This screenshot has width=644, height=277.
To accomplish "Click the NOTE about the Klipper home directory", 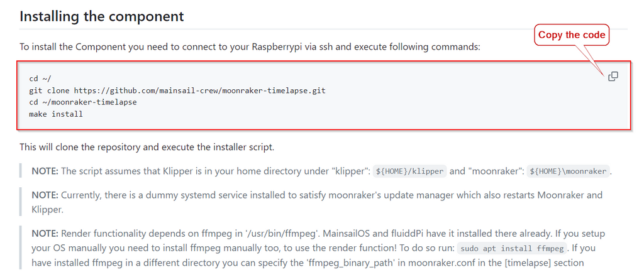I will tap(321, 171).
